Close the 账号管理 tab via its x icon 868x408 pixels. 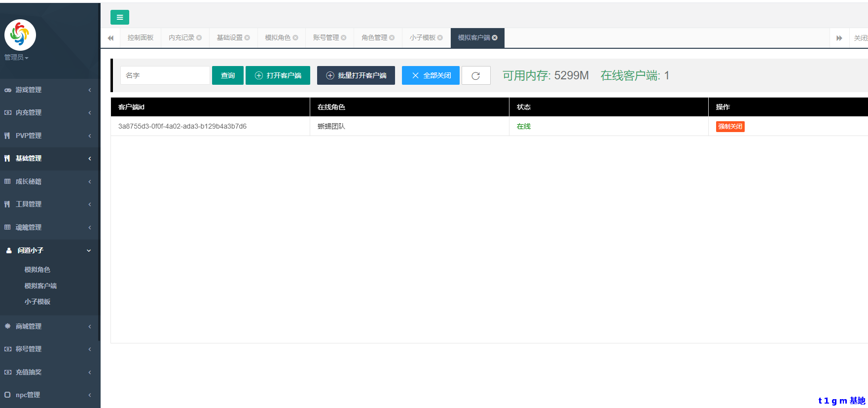[344, 38]
